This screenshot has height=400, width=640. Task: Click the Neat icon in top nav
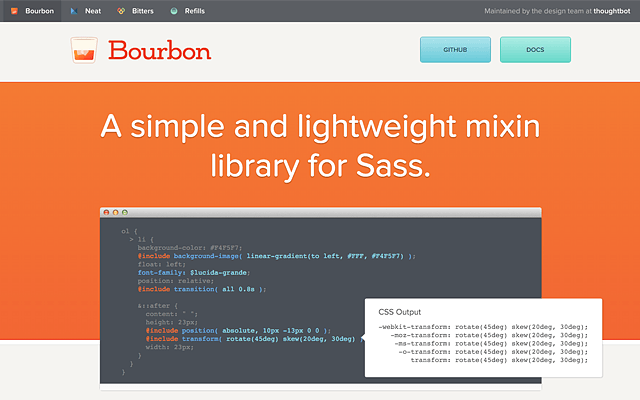pos(74,11)
